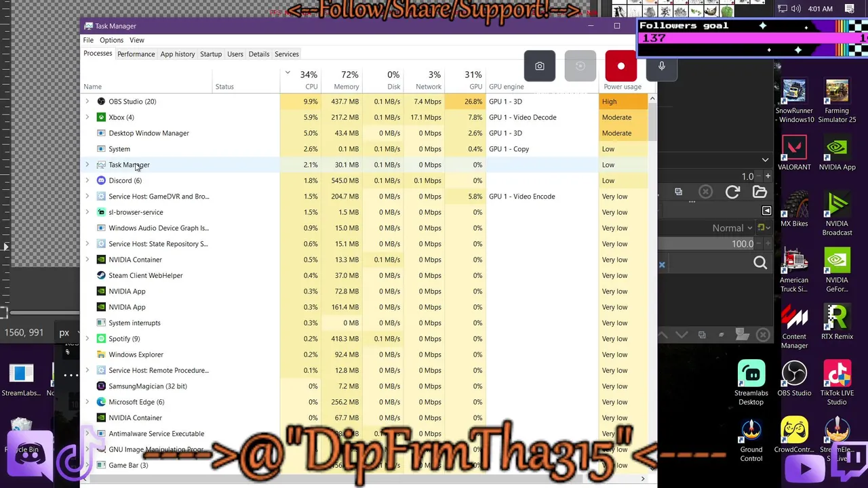
Task: Expand the Task Manager process row
Action: (87, 165)
